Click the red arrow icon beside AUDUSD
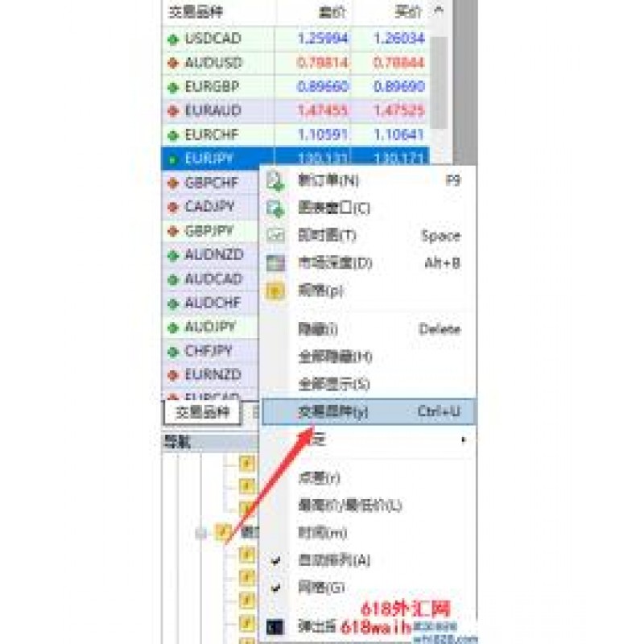 pyautogui.click(x=172, y=63)
